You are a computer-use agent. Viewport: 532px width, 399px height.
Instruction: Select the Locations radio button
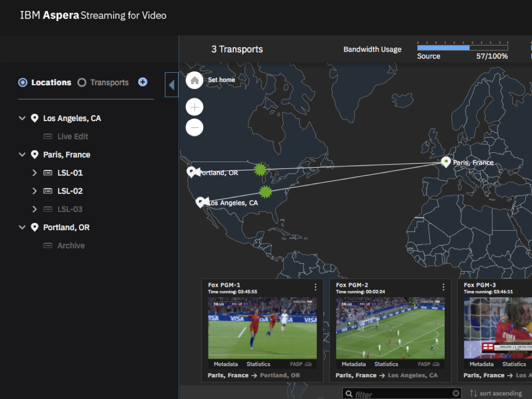[23, 83]
